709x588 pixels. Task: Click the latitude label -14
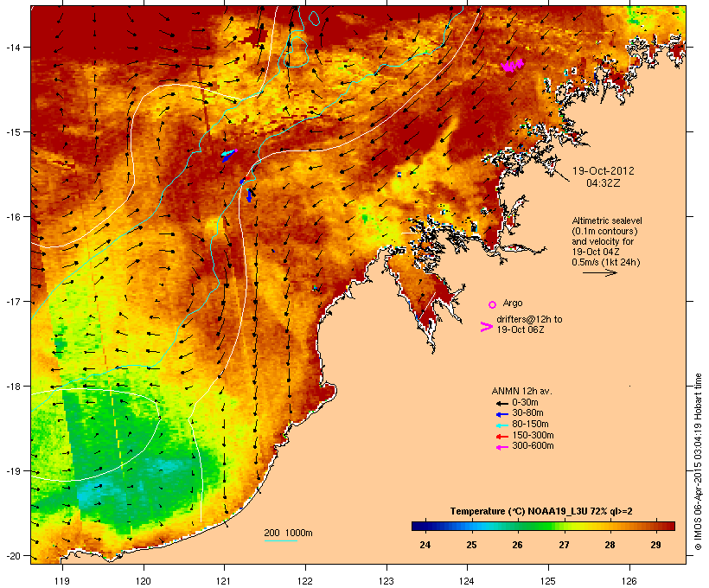tap(12, 47)
